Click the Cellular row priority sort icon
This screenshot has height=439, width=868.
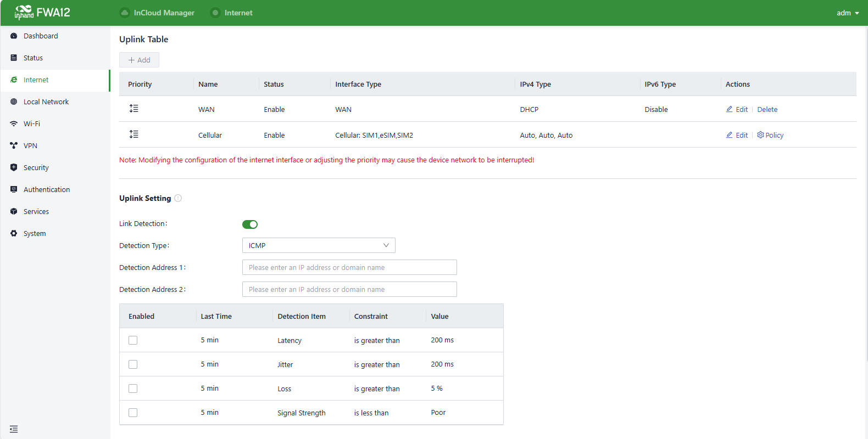pyautogui.click(x=133, y=134)
